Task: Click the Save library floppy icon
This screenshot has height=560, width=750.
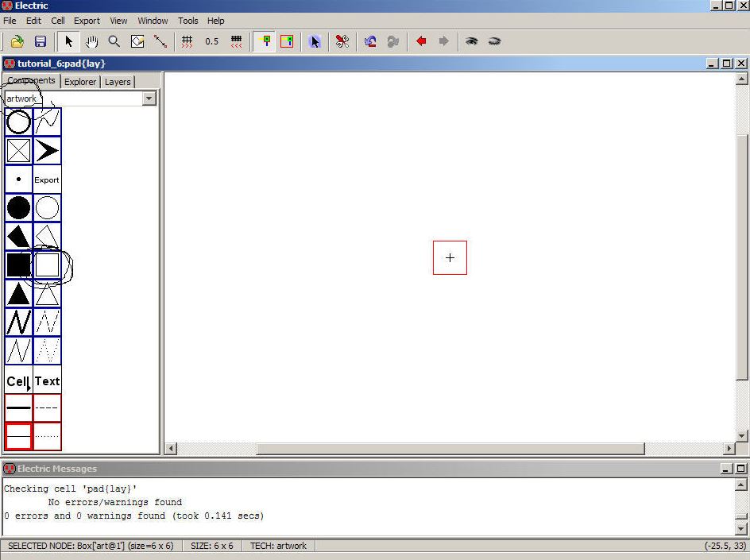Action: [x=41, y=41]
